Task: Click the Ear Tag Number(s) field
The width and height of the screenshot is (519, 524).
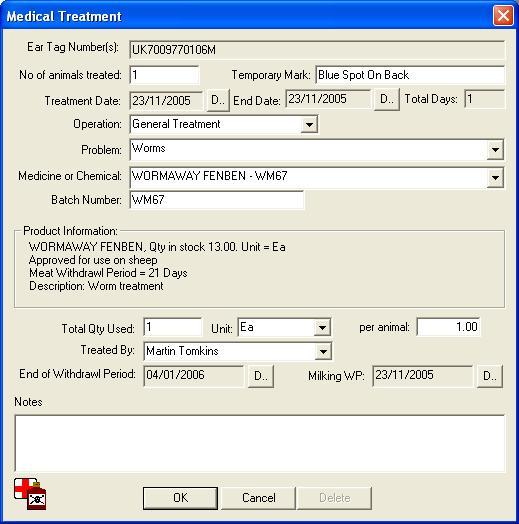Action: tap(317, 50)
